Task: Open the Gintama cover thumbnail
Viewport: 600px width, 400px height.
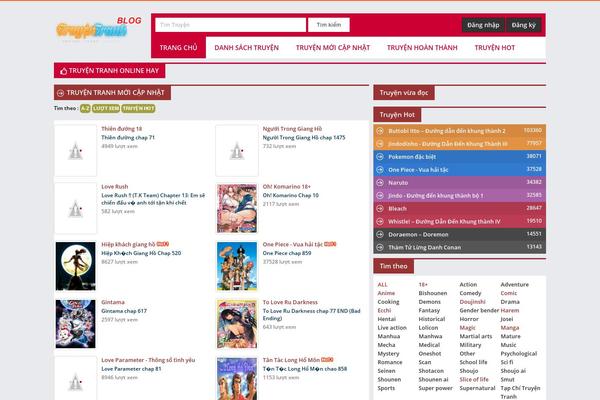Action: click(x=75, y=324)
